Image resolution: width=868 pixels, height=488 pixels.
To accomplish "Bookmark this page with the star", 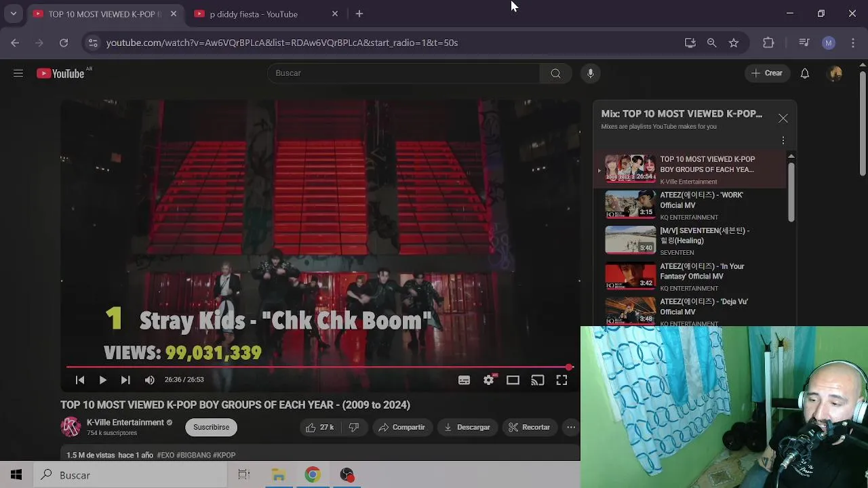I will click(x=734, y=43).
